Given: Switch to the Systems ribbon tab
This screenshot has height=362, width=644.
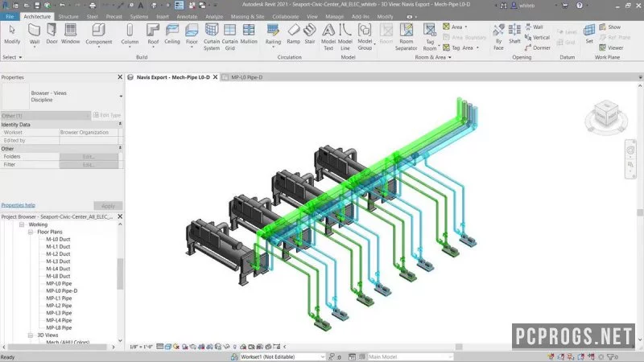Looking at the screenshot, I should coord(138,16).
